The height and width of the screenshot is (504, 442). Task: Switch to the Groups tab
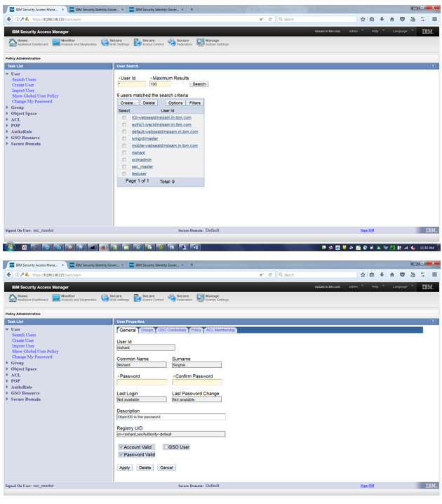147,330
